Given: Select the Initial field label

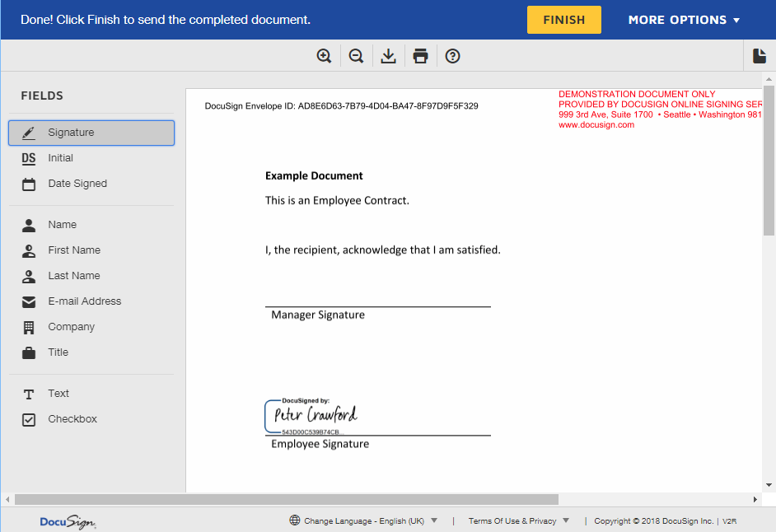Looking at the screenshot, I should pos(60,158).
